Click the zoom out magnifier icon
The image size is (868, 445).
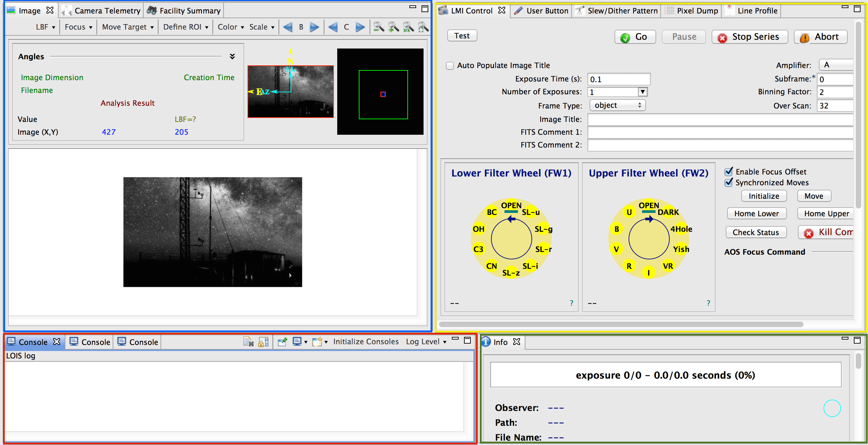coord(379,27)
